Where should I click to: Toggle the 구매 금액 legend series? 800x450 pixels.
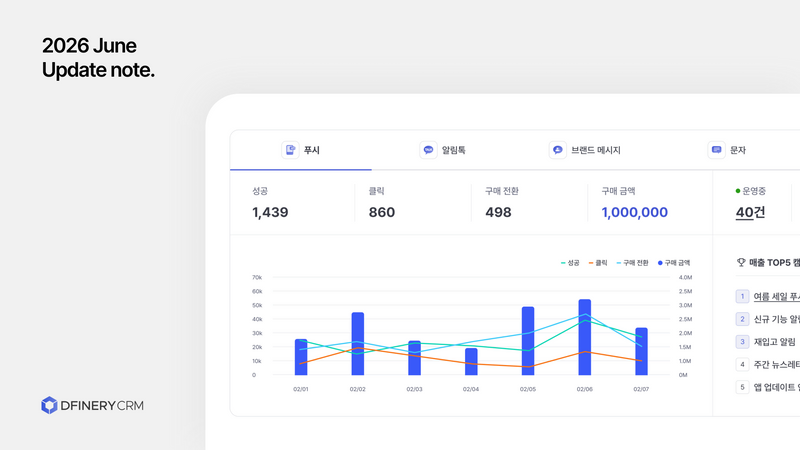point(673,263)
